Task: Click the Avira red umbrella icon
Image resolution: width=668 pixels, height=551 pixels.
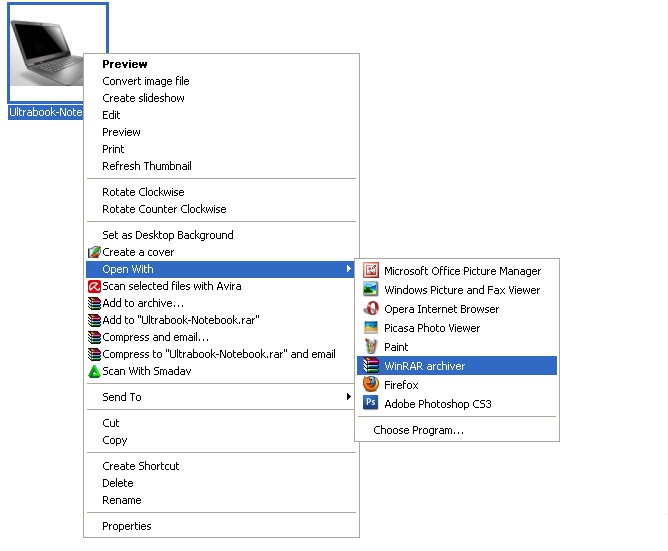Action: 94,286
